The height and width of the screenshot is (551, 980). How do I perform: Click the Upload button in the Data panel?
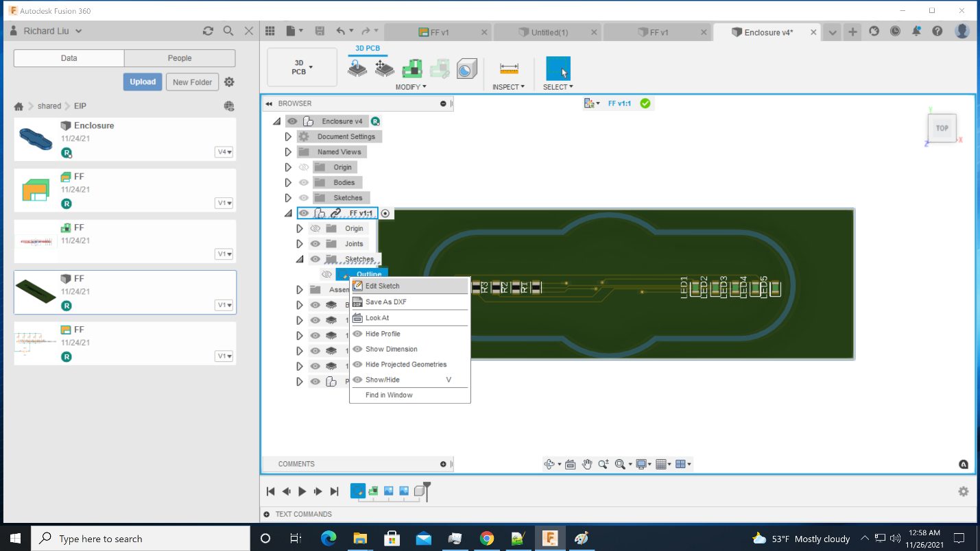142,82
